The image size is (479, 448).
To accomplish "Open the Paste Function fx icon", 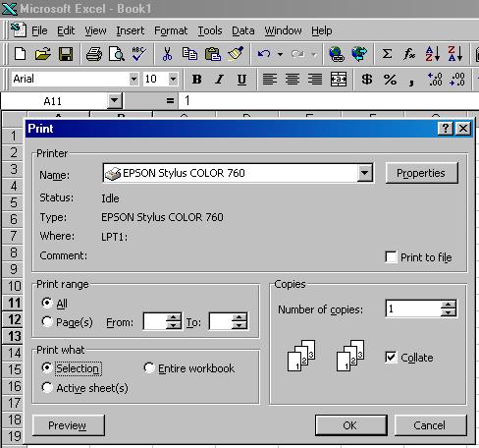I will click(x=409, y=54).
